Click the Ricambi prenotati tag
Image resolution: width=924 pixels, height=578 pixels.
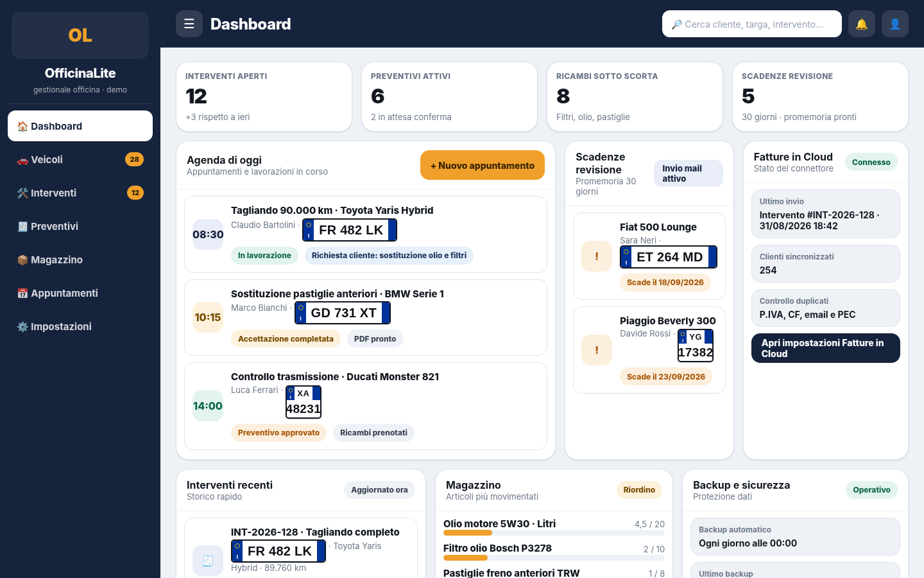coord(373,433)
